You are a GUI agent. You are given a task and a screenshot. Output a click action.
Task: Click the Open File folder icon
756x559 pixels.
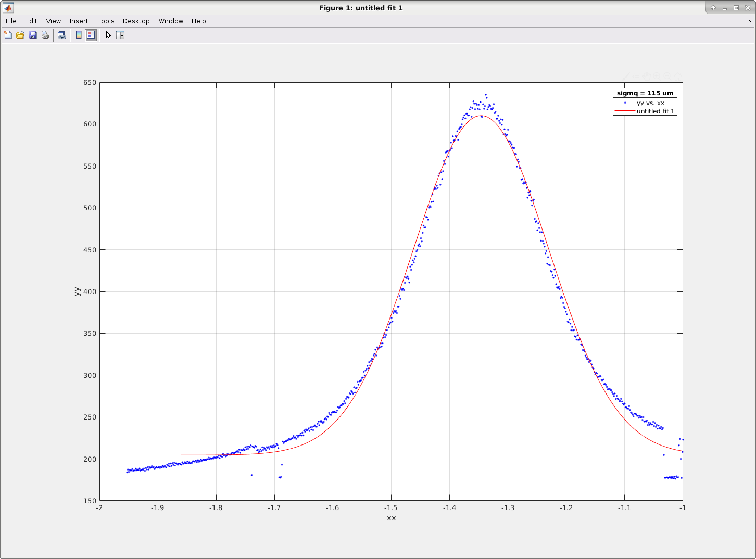pyautogui.click(x=20, y=35)
